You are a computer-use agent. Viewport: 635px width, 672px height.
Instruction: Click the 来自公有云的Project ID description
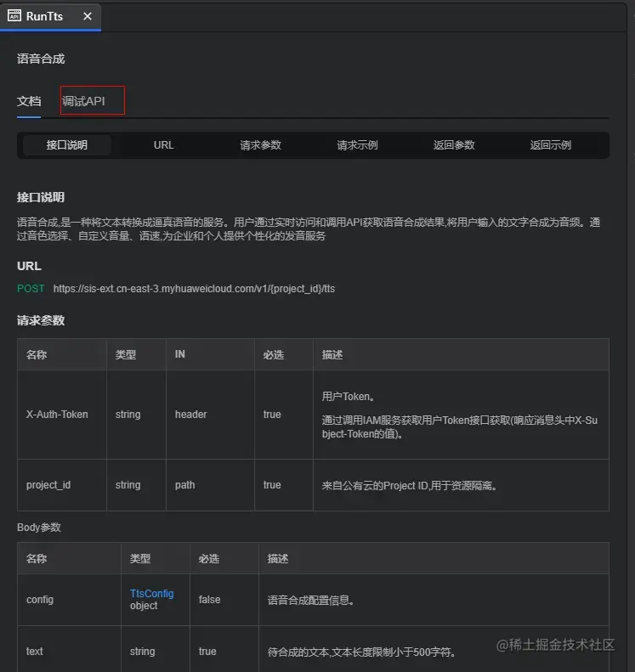(x=410, y=485)
